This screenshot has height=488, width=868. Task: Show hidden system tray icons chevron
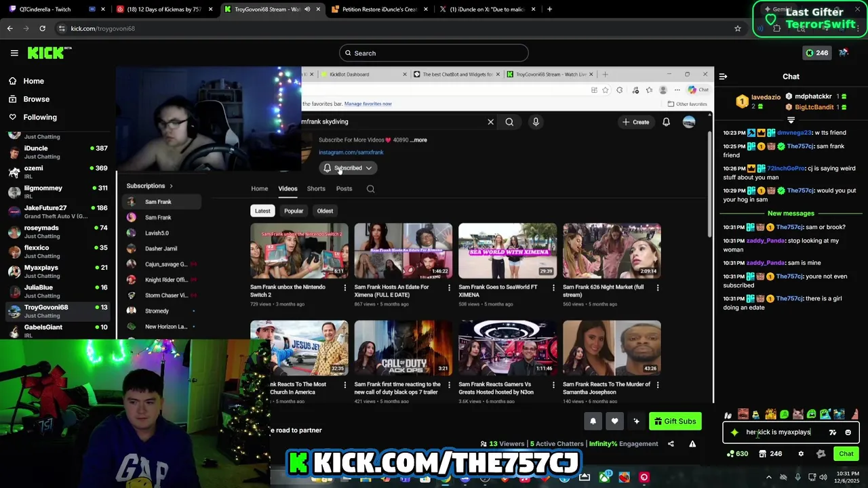pos(768,477)
